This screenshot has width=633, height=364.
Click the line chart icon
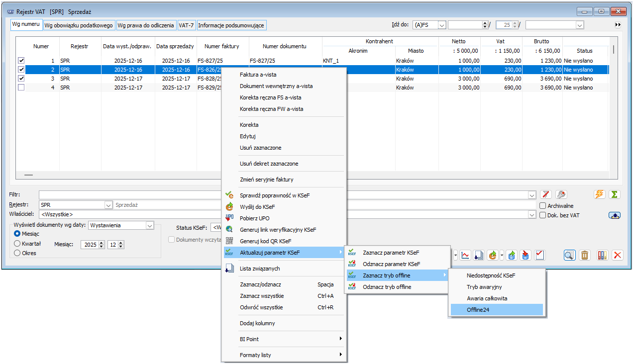tap(465, 255)
